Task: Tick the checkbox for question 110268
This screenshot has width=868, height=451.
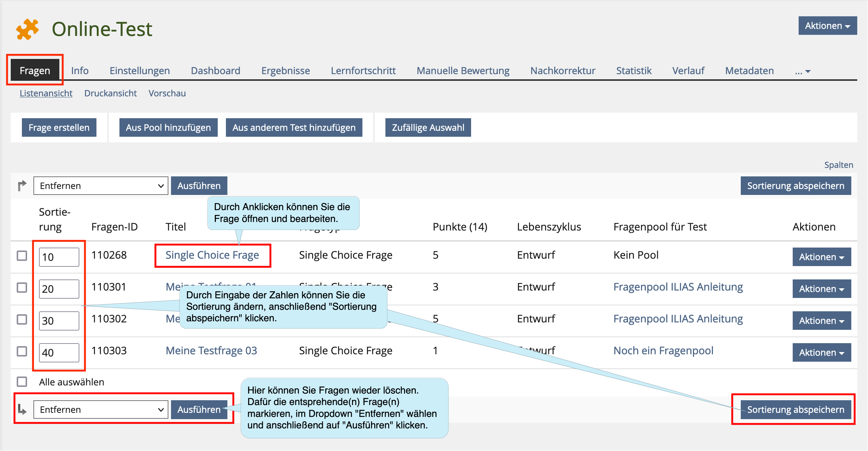Action: (x=22, y=256)
